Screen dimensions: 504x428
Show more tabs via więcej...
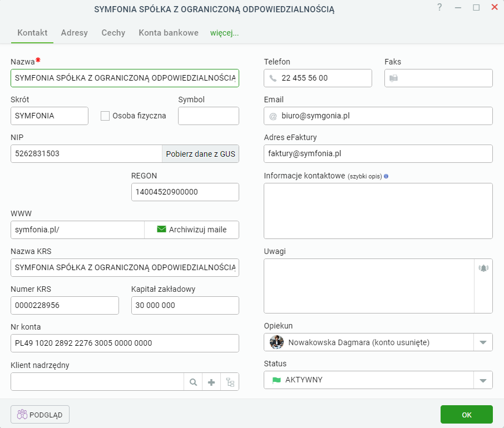[224, 33]
